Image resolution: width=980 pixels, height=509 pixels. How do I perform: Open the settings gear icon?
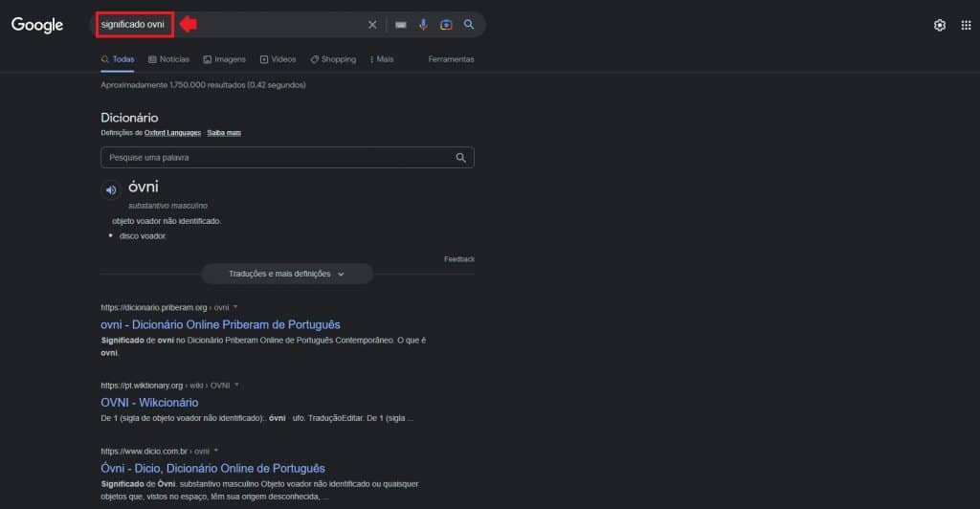coord(939,25)
